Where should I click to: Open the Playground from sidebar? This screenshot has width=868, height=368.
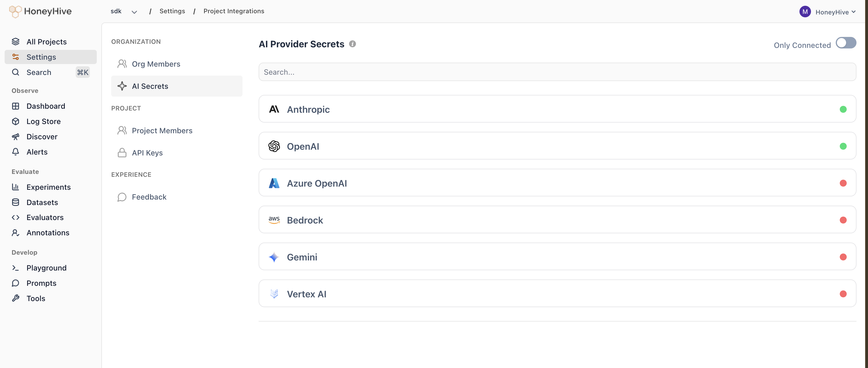click(46, 267)
